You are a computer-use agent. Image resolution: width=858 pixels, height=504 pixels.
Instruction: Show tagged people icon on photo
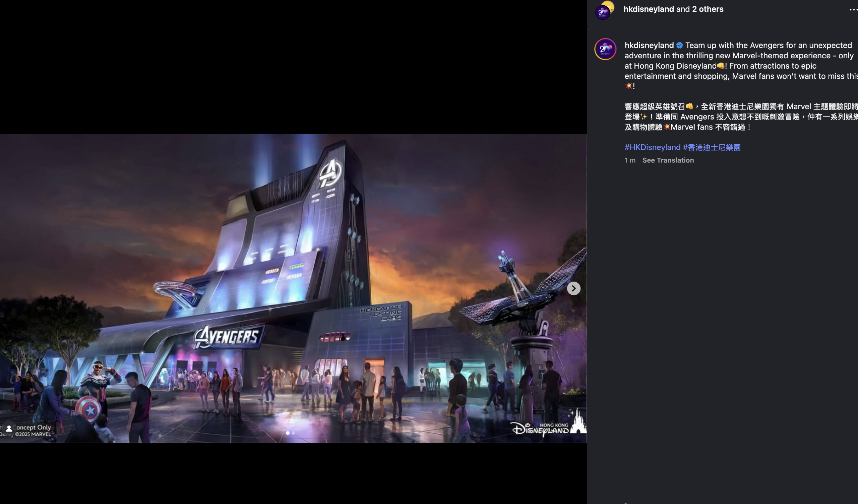point(9,429)
